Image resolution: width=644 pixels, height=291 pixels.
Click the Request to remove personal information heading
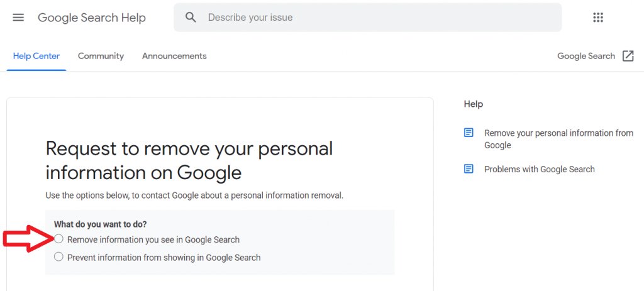point(189,160)
